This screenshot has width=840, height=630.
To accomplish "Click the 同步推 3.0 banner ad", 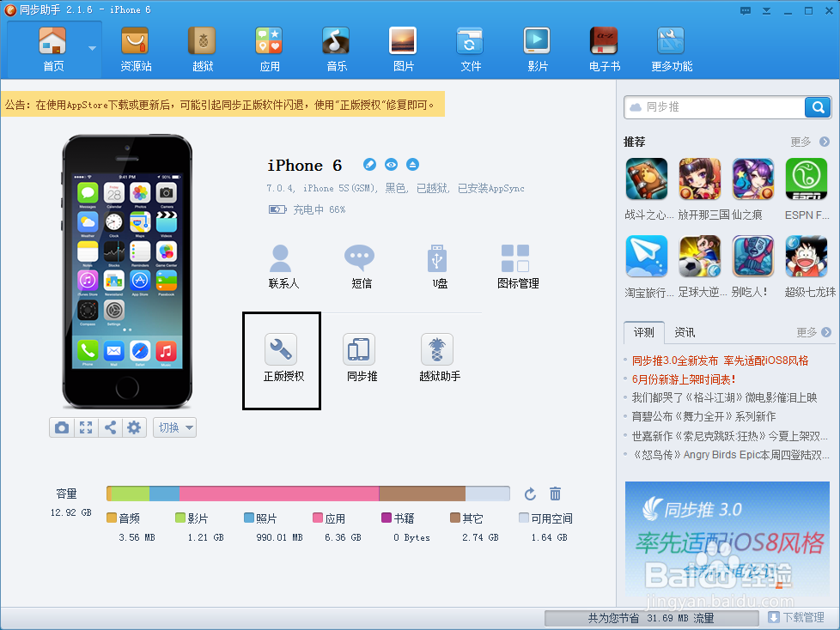I will (x=727, y=538).
